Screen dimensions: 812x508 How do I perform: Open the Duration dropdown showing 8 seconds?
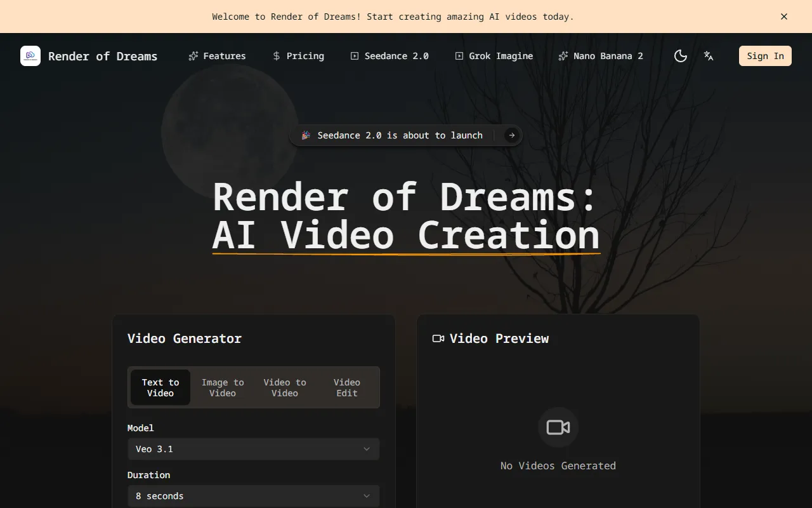tap(254, 496)
